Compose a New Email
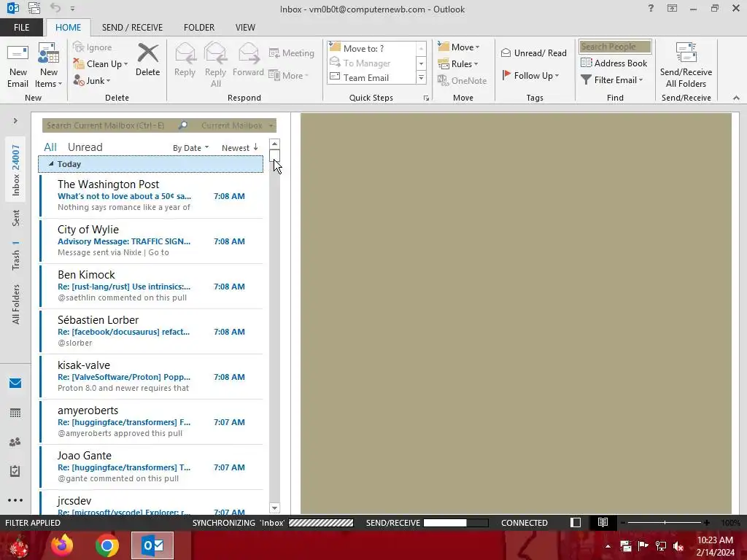 tap(18, 66)
